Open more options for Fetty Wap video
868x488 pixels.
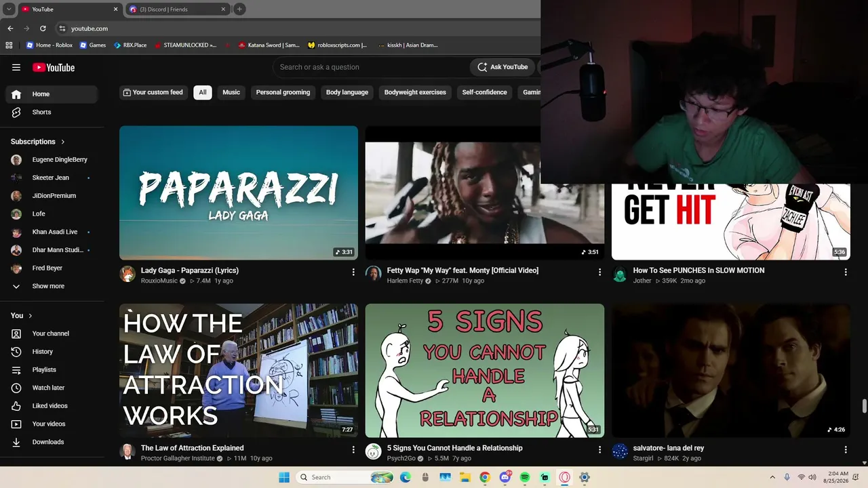pos(599,272)
